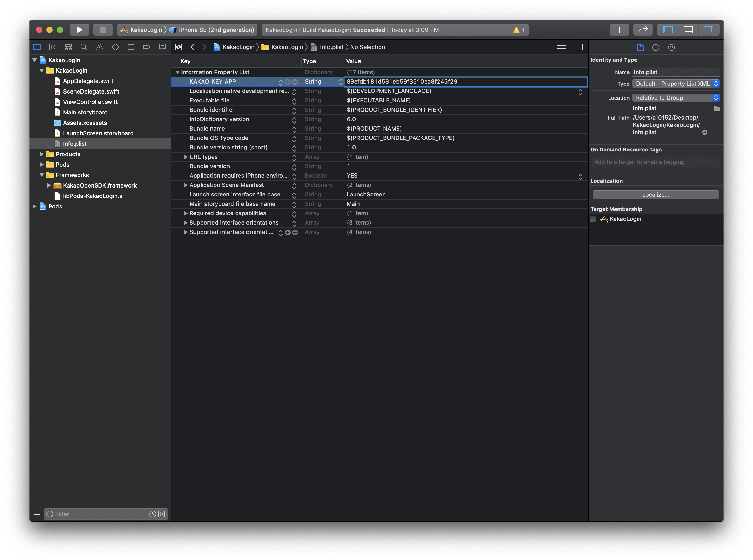Open the Type Property List XML dropdown

click(x=675, y=84)
